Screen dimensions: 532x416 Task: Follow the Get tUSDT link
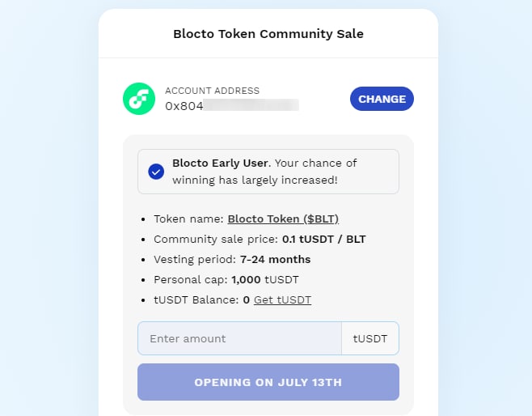point(282,300)
